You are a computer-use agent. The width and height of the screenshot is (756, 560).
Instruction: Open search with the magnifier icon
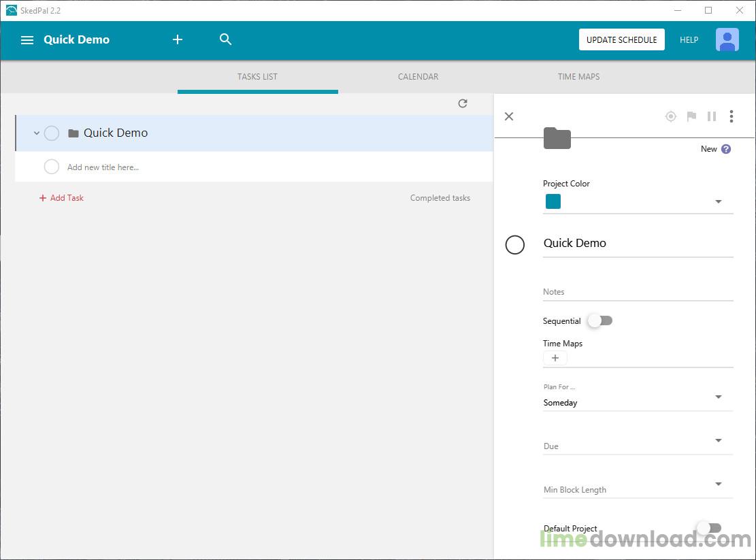point(225,39)
